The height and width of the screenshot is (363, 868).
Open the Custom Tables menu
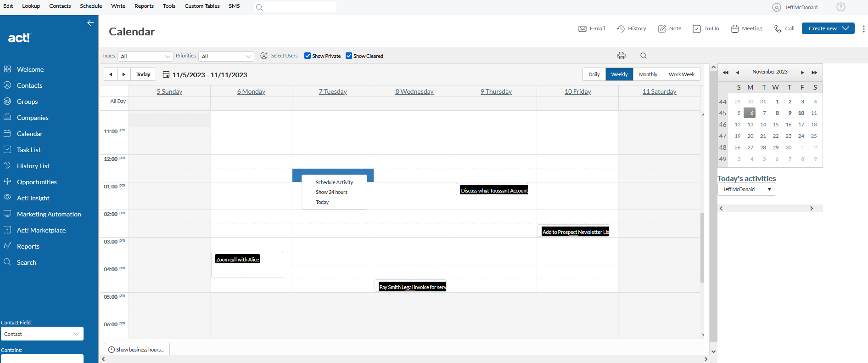click(x=202, y=6)
